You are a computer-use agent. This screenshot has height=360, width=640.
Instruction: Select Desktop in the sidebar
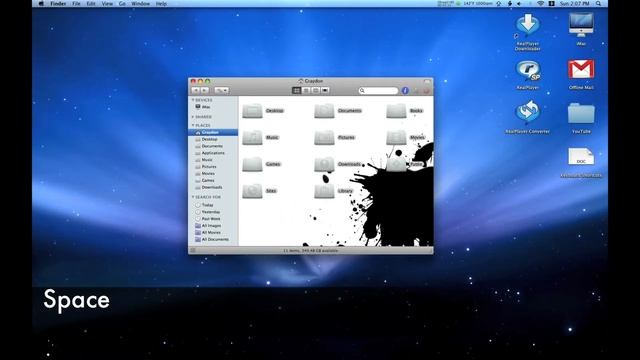[213, 139]
